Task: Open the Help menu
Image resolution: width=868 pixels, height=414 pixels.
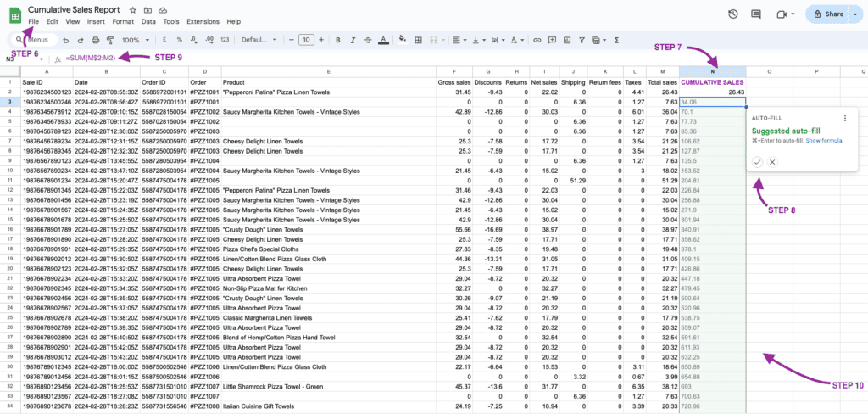Action: 234,21
